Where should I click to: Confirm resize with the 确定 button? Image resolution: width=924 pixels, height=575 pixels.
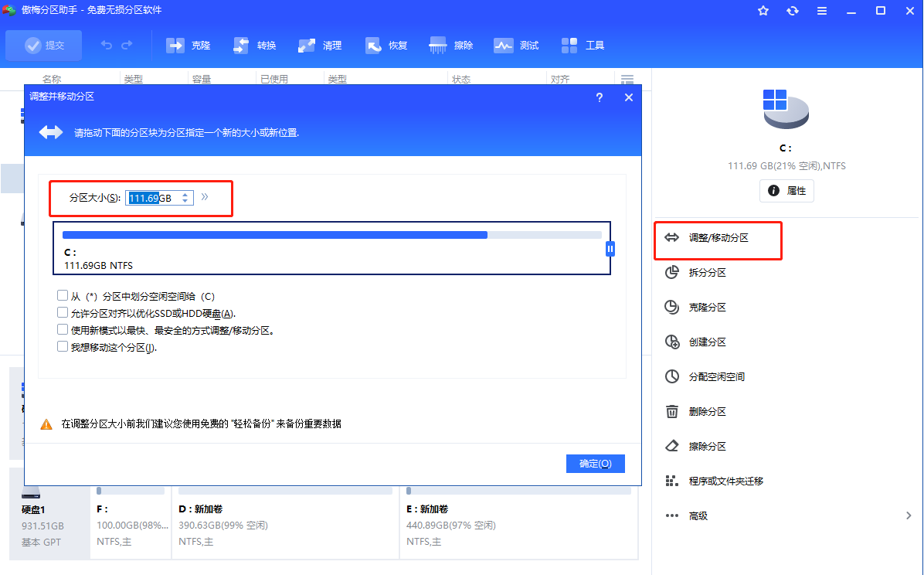click(595, 464)
